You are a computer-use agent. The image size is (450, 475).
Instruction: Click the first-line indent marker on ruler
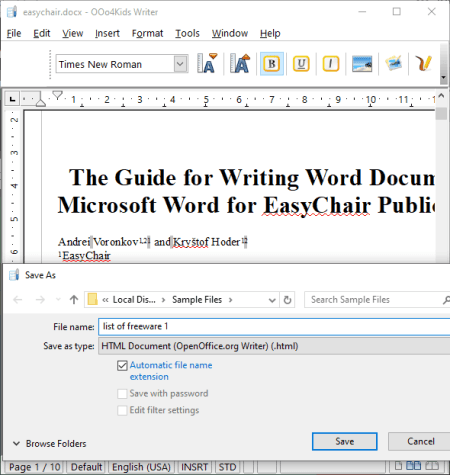[x=57, y=95]
